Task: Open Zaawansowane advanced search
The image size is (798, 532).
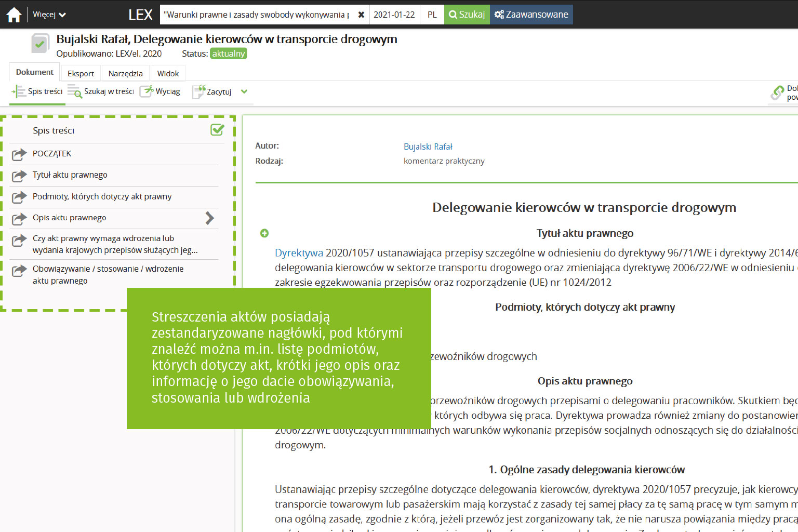Action: 531,15
